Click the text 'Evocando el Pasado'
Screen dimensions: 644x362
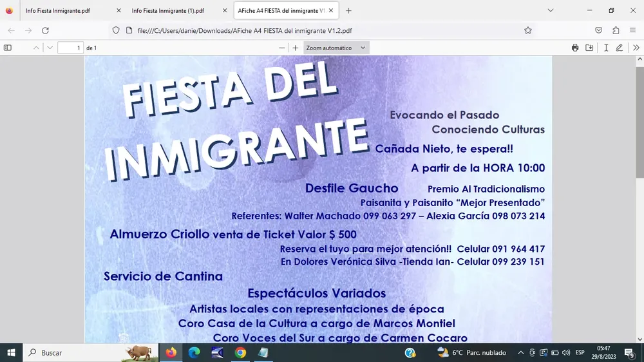pos(444,115)
